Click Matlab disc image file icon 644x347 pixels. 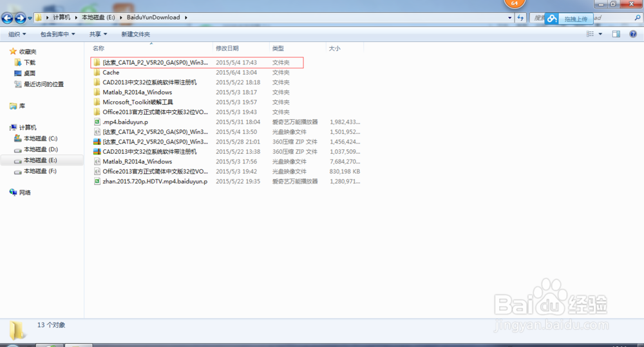[97, 162]
